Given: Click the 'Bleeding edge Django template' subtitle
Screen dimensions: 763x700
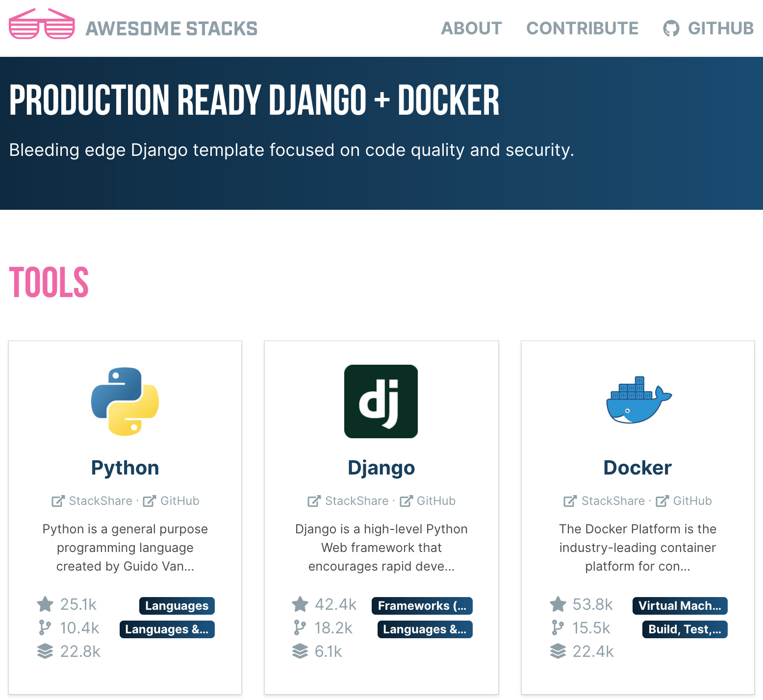Looking at the screenshot, I should click(x=292, y=150).
